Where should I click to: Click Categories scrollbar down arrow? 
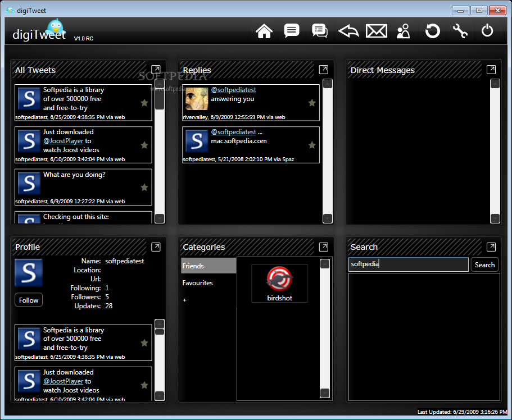pyautogui.click(x=325, y=393)
